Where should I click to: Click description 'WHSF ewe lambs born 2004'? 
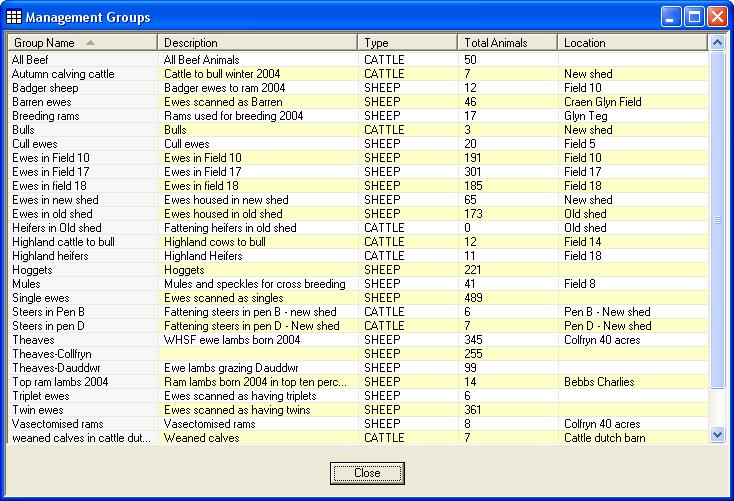[232, 340]
